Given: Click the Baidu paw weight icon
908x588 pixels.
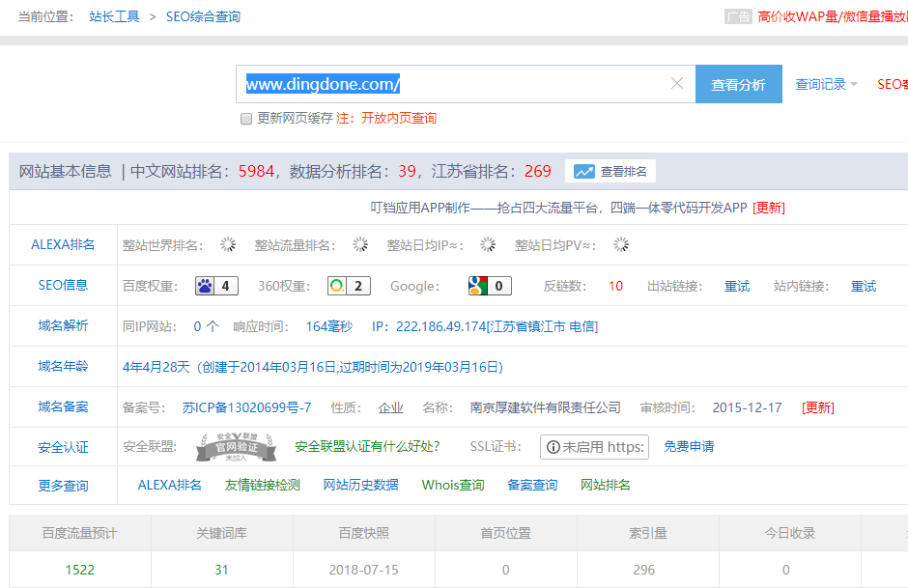Looking at the screenshot, I should [205, 286].
